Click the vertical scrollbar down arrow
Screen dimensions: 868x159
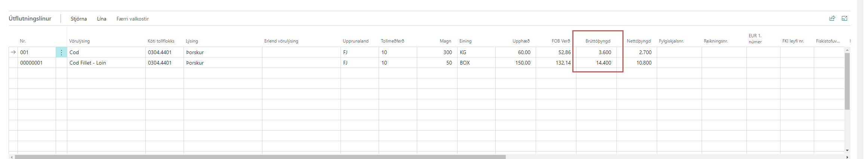pyautogui.click(x=847, y=150)
